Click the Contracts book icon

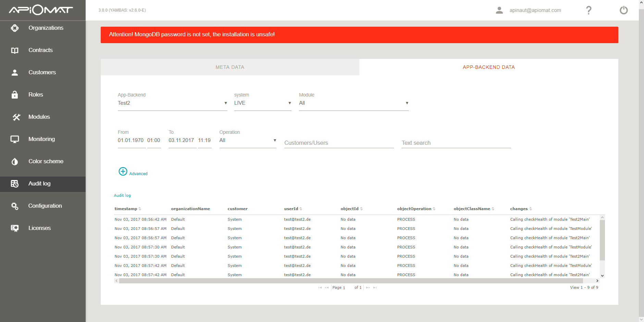tap(15, 50)
